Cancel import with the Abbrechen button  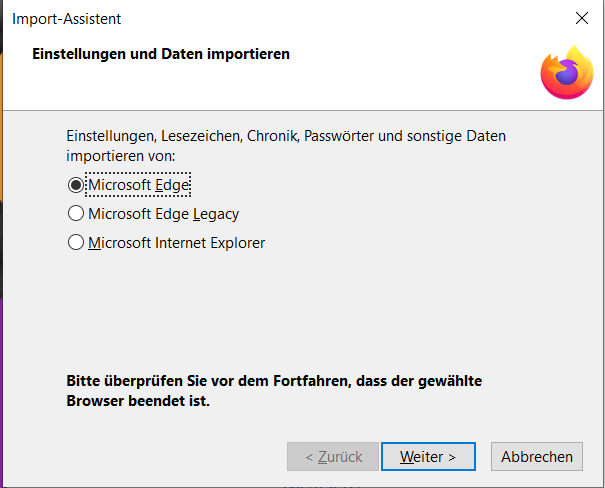(x=537, y=456)
